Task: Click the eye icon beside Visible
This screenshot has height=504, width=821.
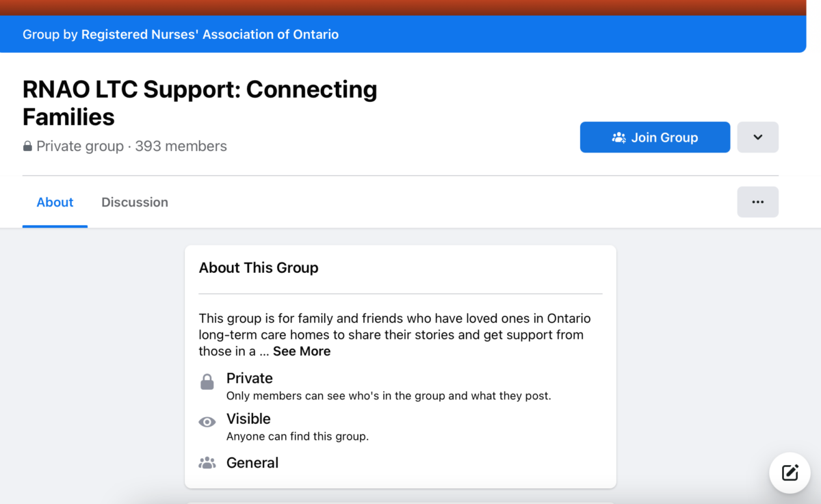Action: [x=207, y=422]
